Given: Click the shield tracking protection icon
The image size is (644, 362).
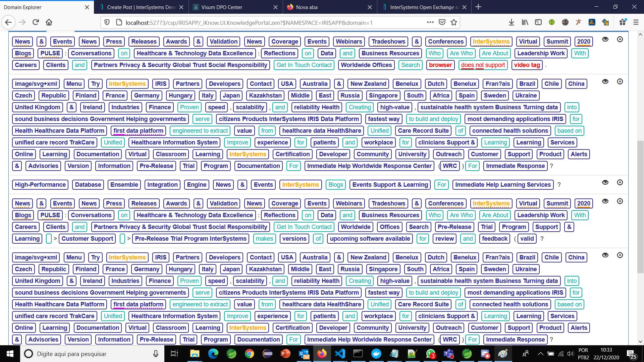Looking at the screenshot, I should [107, 22].
